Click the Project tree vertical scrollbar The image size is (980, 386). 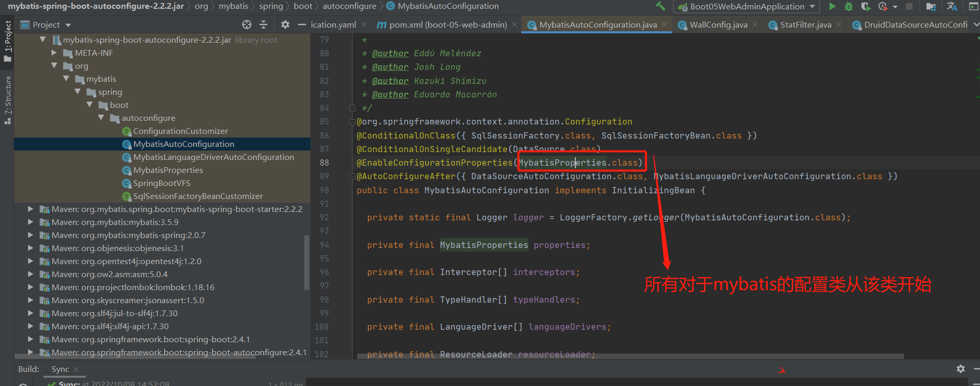pos(307,262)
